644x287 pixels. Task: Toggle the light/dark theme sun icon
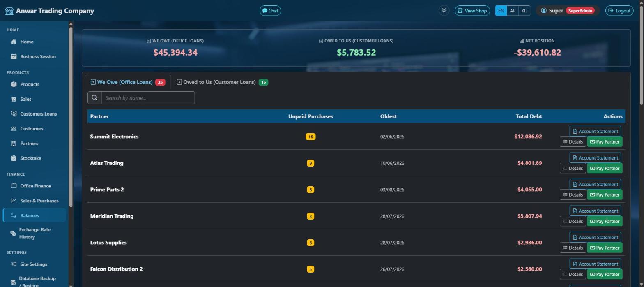pyautogui.click(x=444, y=11)
